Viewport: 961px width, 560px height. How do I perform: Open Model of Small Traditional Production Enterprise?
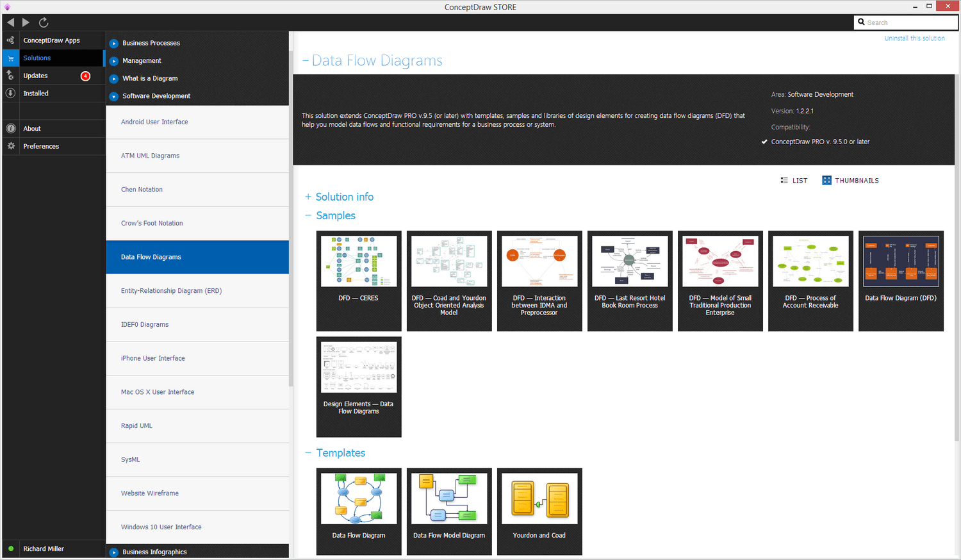720,281
